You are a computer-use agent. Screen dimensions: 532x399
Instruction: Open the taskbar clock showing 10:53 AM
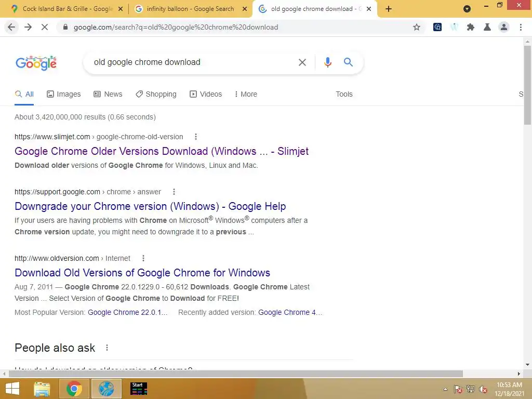509,389
